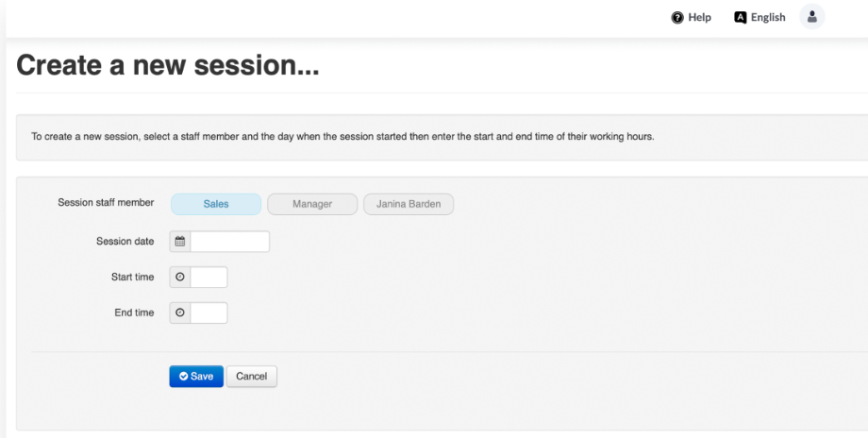This screenshot has width=868, height=438.
Task: Open the Help menu text
Action: [x=700, y=17]
